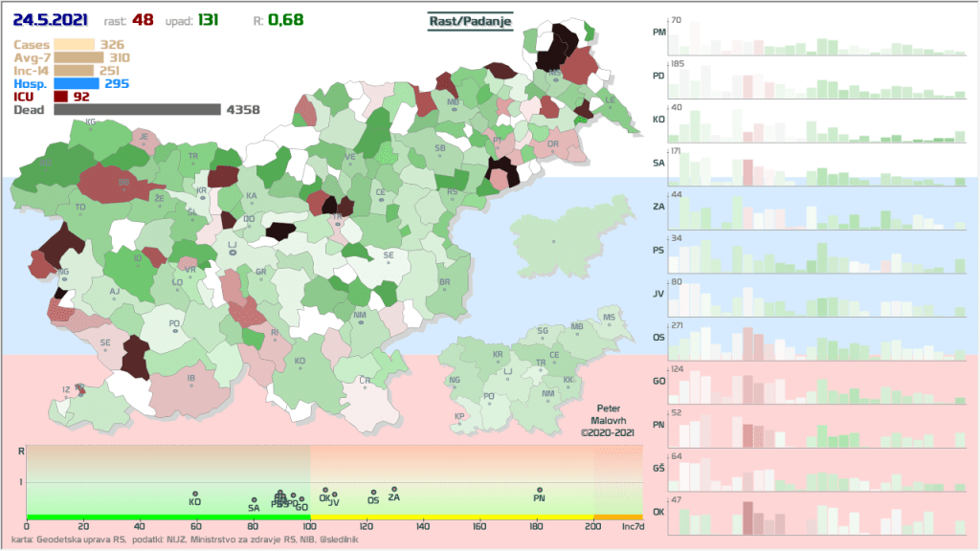This screenshot has width=980, height=551.
Task: Click the ZA marker on the scatter plot
Action: [393, 490]
